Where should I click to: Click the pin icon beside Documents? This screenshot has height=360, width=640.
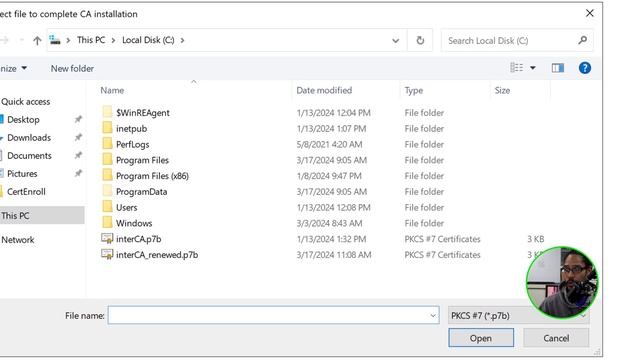[x=78, y=155]
